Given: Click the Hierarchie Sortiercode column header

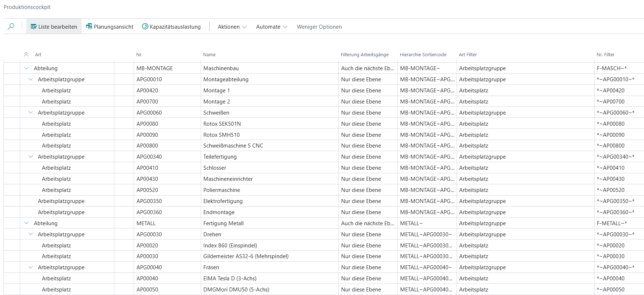Looking at the screenshot, I should pos(423,55).
